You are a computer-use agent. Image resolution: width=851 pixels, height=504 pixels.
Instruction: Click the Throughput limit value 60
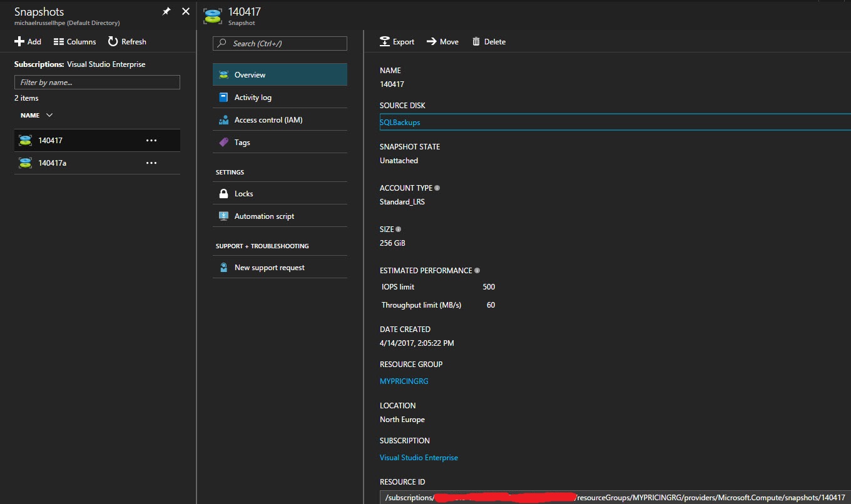pyautogui.click(x=491, y=305)
